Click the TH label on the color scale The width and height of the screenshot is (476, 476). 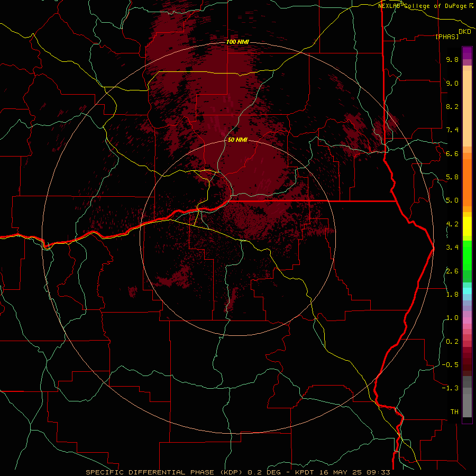point(454,412)
